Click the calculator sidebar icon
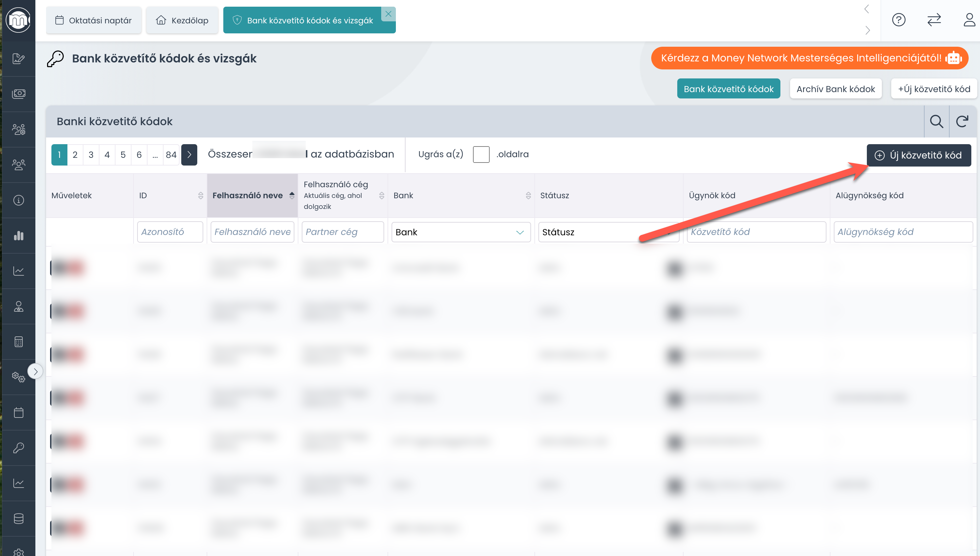This screenshot has height=556, width=980. coord(18,342)
